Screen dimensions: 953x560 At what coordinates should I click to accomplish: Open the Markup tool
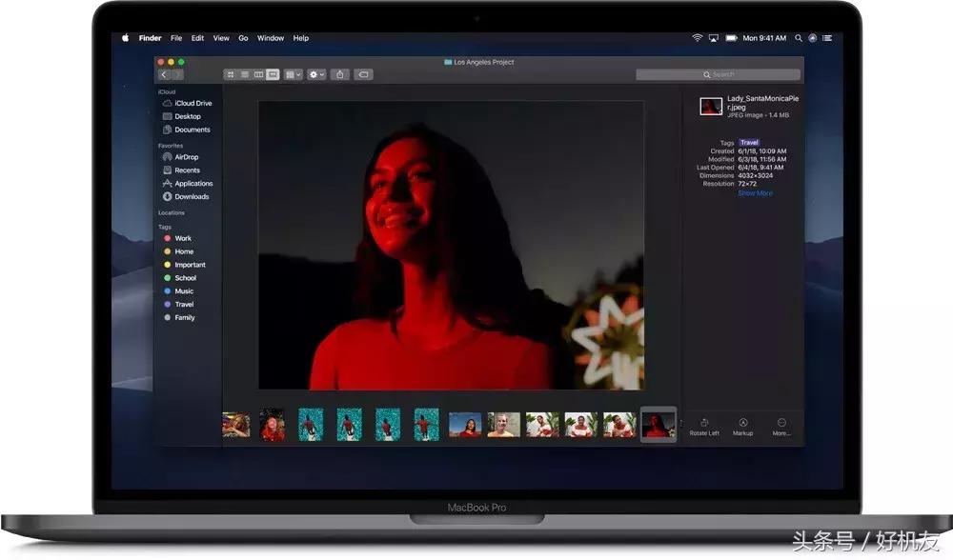[x=743, y=423]
